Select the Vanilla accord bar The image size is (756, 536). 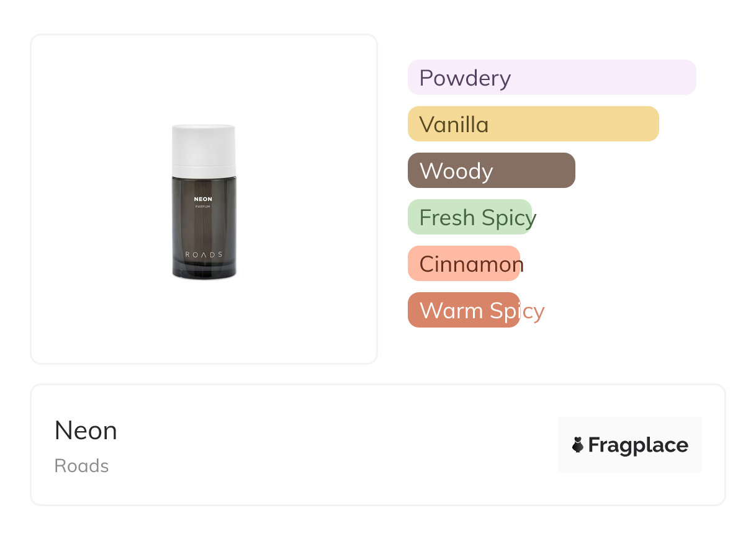pyautogui.click(x=533, y=124)
